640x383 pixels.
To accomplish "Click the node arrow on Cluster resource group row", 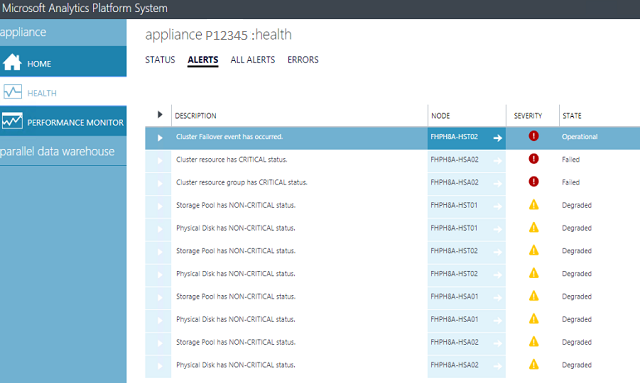I will point(498,184).
